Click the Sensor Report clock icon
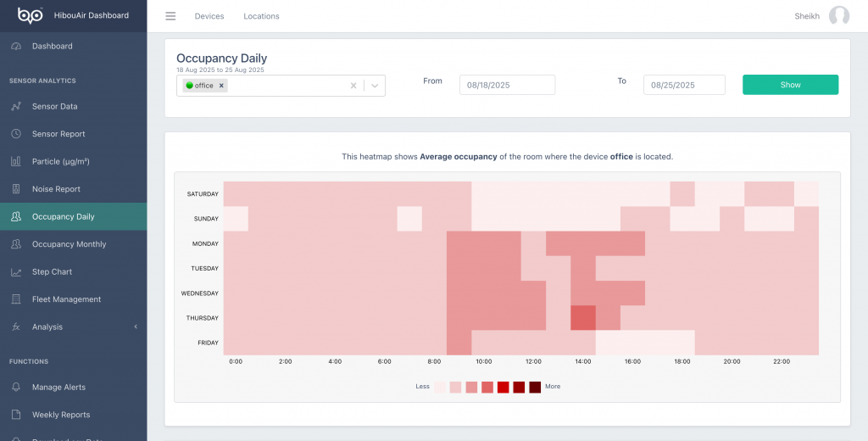The width and height of the screenshot is (868, 441). (16, 133)
